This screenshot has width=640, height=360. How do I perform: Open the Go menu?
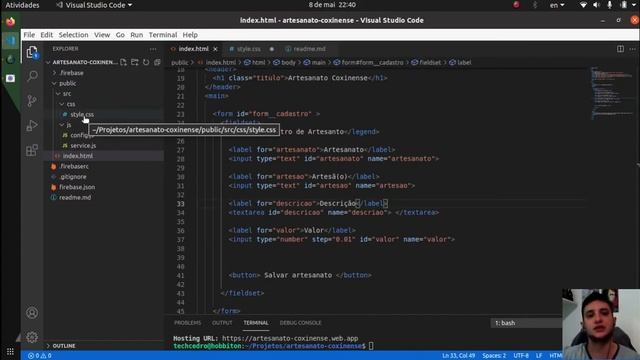(x=120, y=35)
